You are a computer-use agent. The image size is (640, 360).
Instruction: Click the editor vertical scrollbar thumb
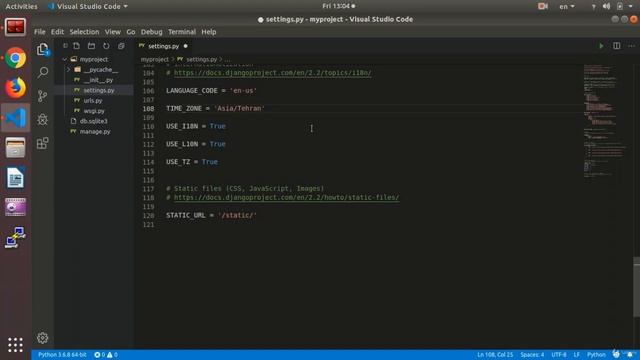[636, 287]
